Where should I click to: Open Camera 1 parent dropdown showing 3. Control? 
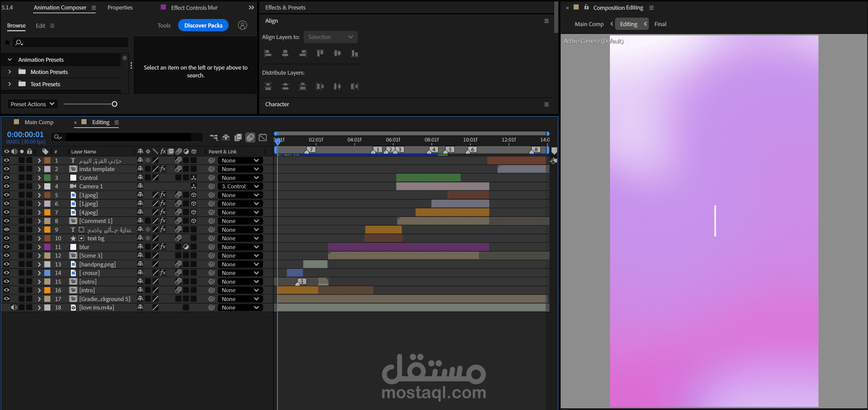240,186
